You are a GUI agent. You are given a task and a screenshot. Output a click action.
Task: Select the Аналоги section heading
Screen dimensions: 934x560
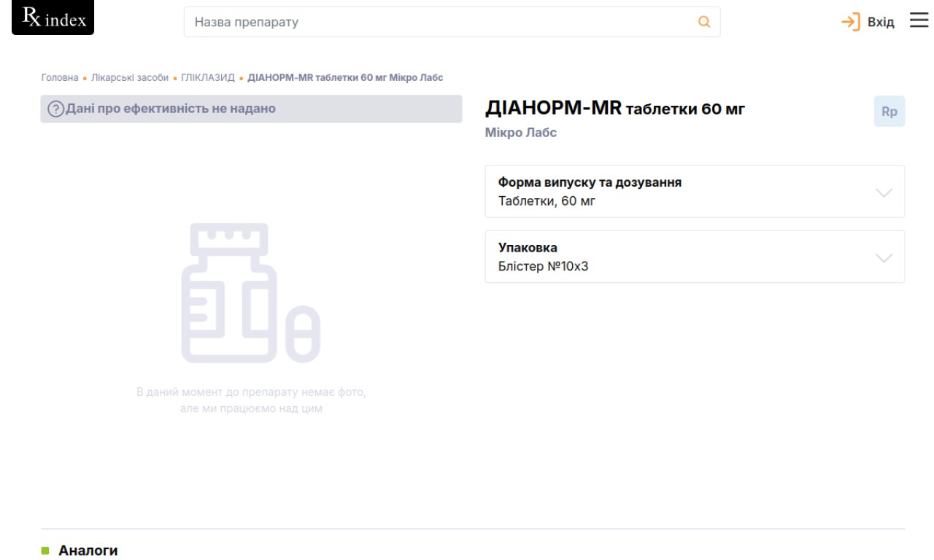click(x=88, y=551)
